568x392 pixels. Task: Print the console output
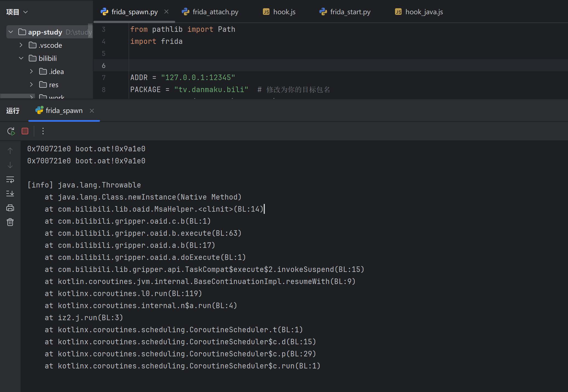tap(10, 208)
